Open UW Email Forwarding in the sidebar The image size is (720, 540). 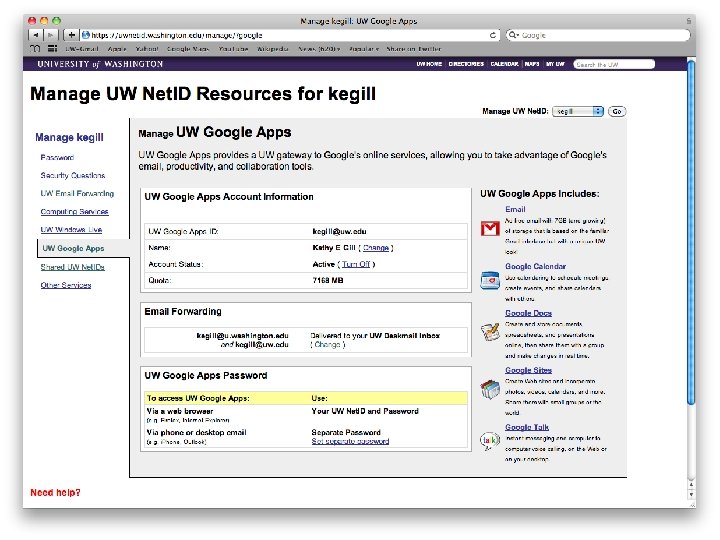coord(77,193)
